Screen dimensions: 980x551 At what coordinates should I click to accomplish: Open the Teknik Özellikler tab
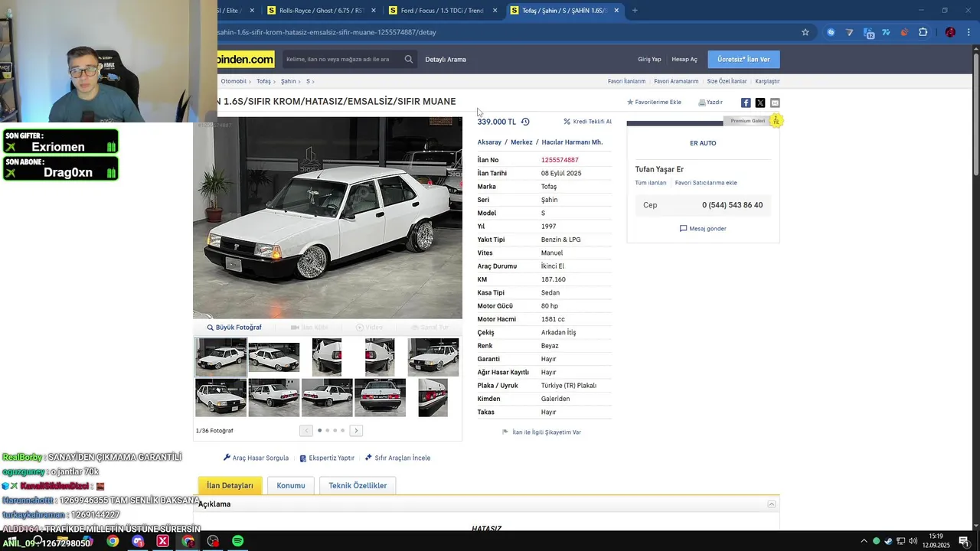[x=358, y=485]
